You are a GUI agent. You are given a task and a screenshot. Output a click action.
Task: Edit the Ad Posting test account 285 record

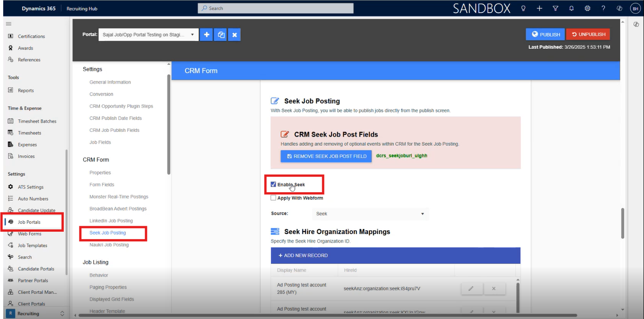471,289
